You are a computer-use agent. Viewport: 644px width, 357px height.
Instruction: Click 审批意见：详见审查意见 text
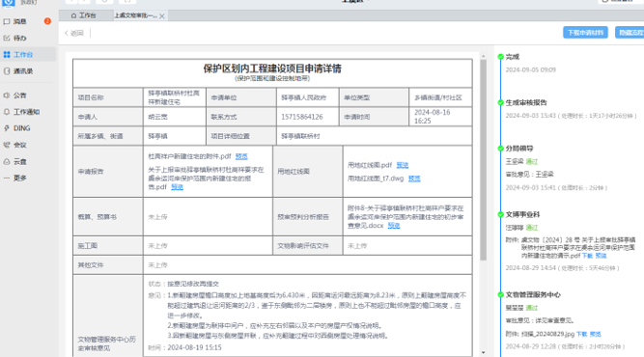(x=540, y=320)
